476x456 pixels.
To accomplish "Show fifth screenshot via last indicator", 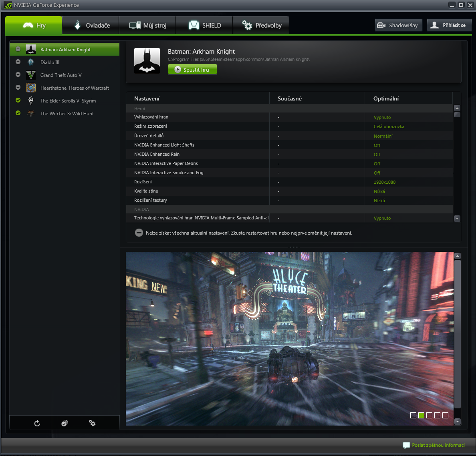I will [x=445, y=415].
